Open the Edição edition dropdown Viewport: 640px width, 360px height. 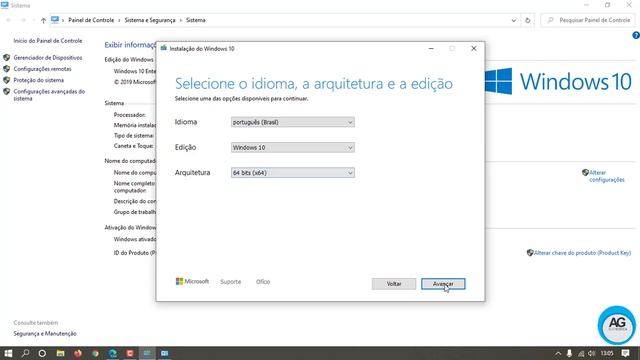point(293,147)
